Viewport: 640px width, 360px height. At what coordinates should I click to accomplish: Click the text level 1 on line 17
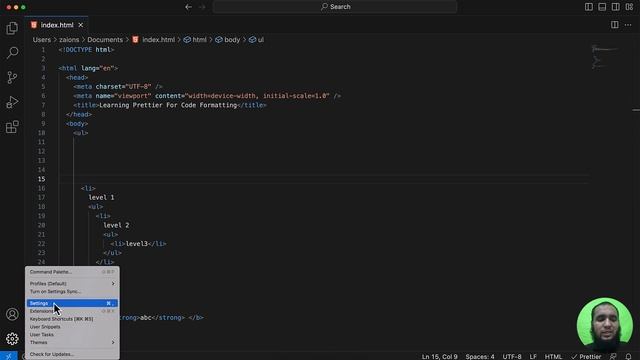pos(101,198)
